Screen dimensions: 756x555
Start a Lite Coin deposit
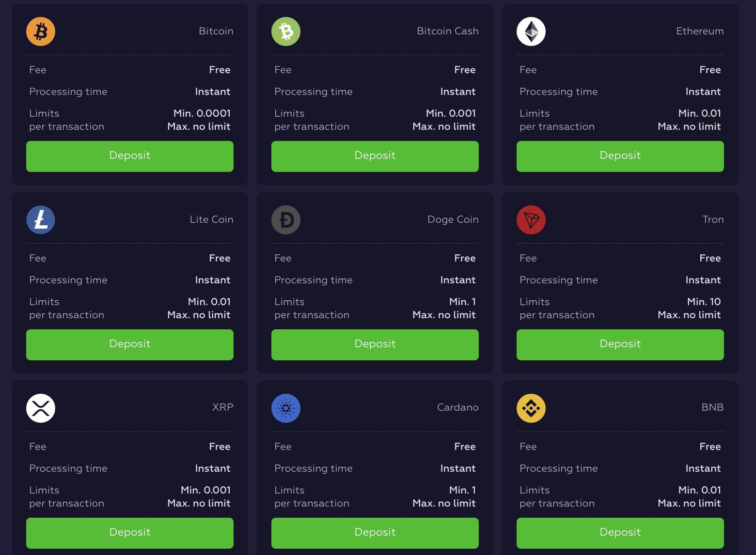coord(129,344)
